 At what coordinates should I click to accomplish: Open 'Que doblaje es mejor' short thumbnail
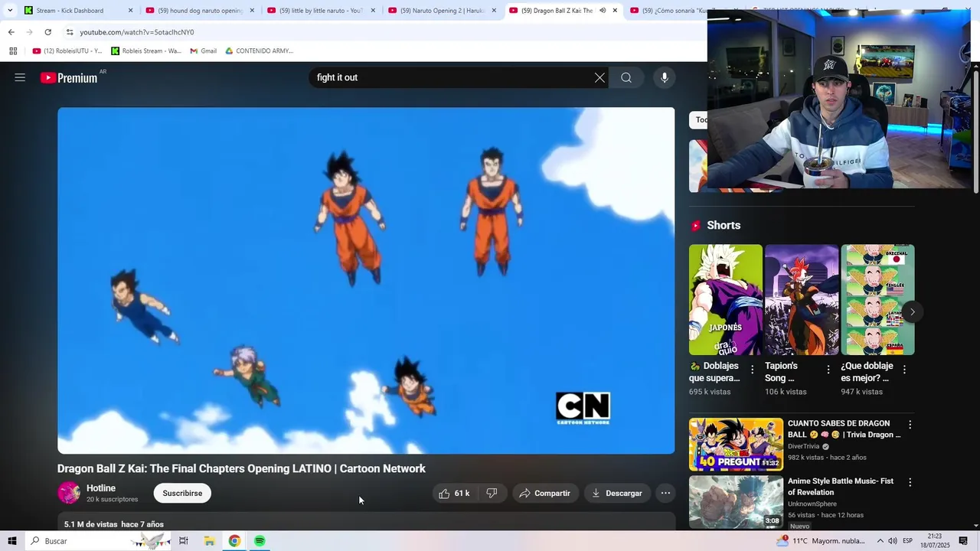(x=877, y=300)
